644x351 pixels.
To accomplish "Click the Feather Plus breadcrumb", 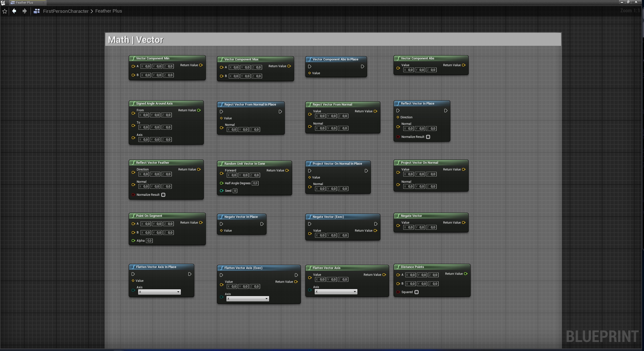I will [x=108, y=11].
